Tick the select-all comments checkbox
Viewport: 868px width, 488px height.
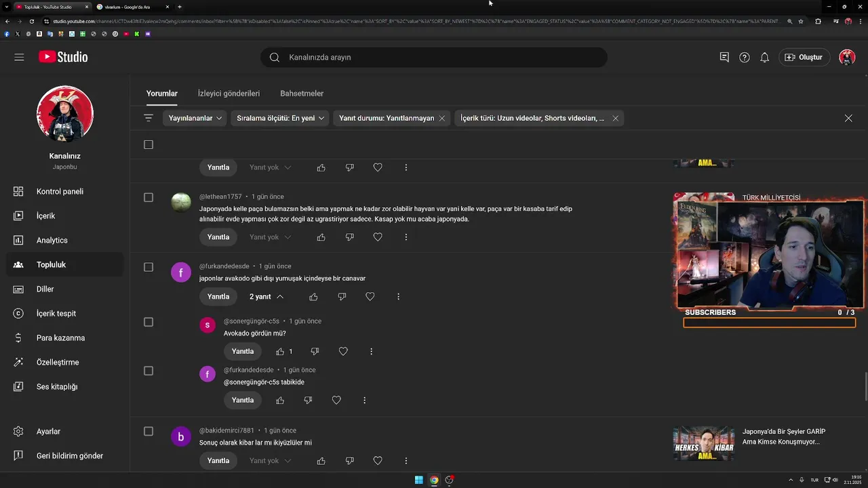tap(149, 144)
